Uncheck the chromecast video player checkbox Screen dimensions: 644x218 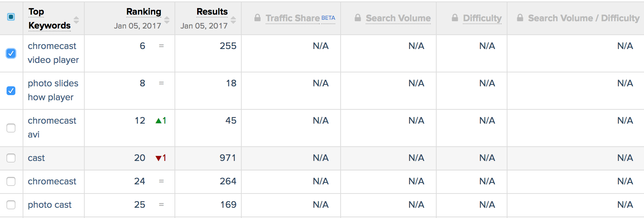(11, 53)
